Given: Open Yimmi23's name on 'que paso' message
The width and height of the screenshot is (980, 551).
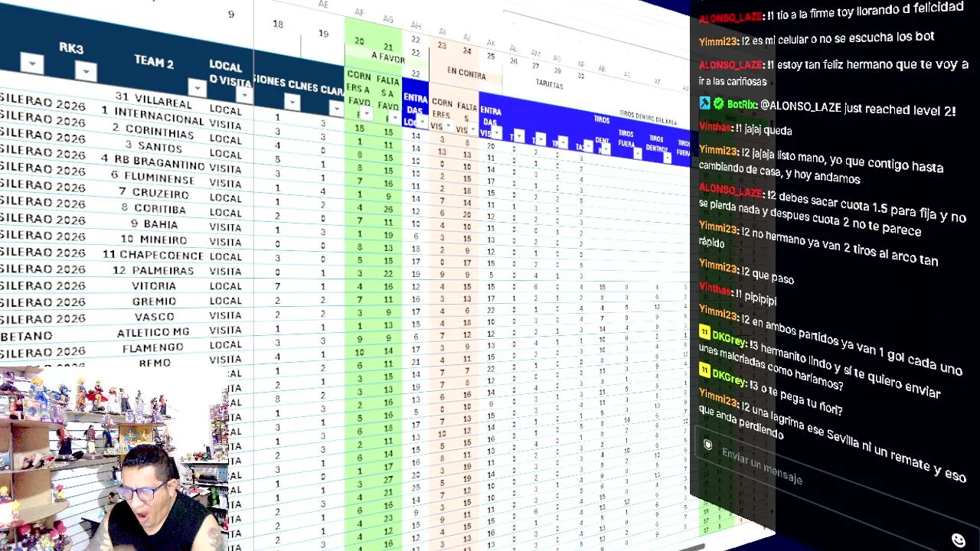Looking at the screenshot, I should 719,266.
